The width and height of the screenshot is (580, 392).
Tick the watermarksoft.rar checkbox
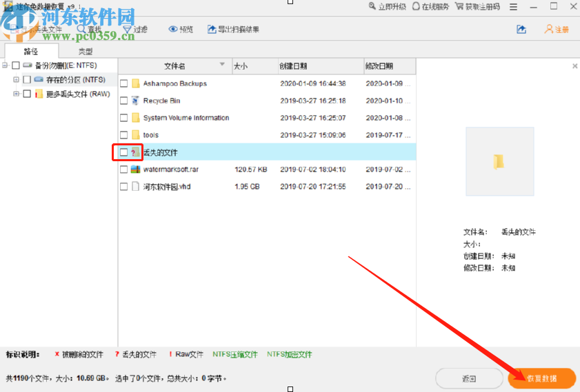tap(124, 169)
